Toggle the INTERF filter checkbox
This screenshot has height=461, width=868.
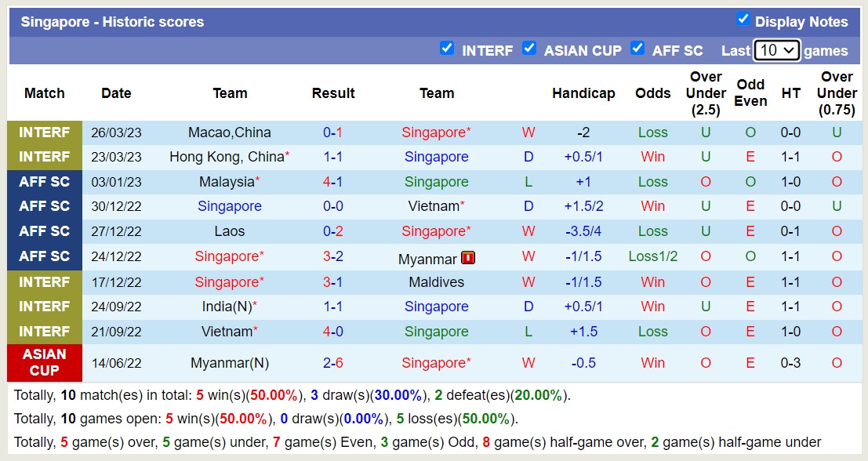[x=447, y=49]
